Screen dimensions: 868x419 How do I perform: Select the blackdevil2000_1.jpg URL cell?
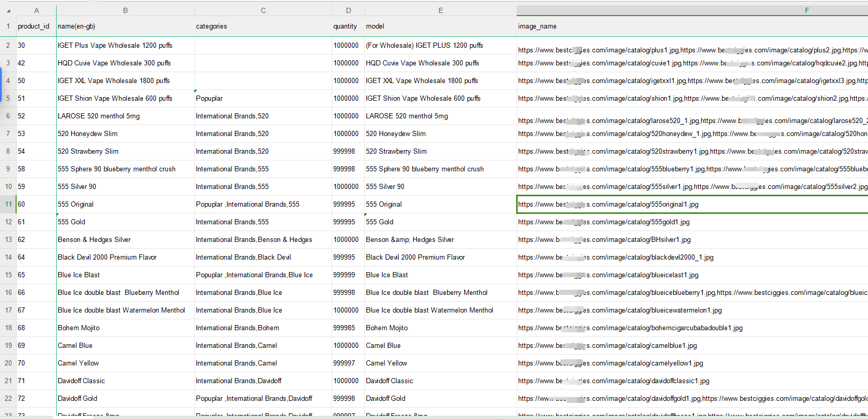pyautogui.click(x=692, y=257)
